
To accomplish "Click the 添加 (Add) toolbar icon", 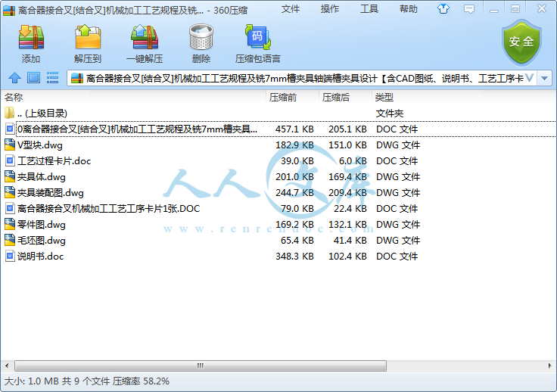I will (31, 37).
